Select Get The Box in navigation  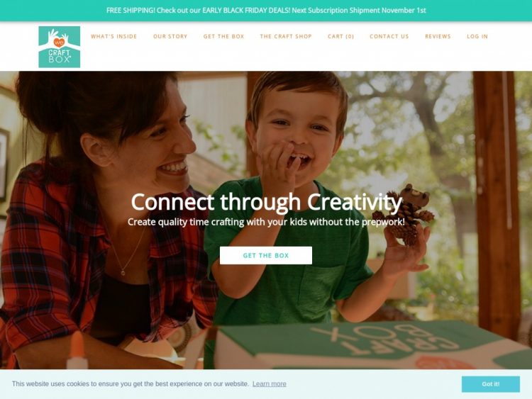tap(223, 36)
